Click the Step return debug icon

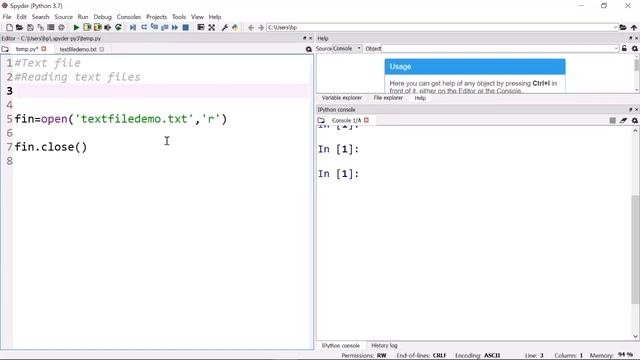click(x=164, y=27)
